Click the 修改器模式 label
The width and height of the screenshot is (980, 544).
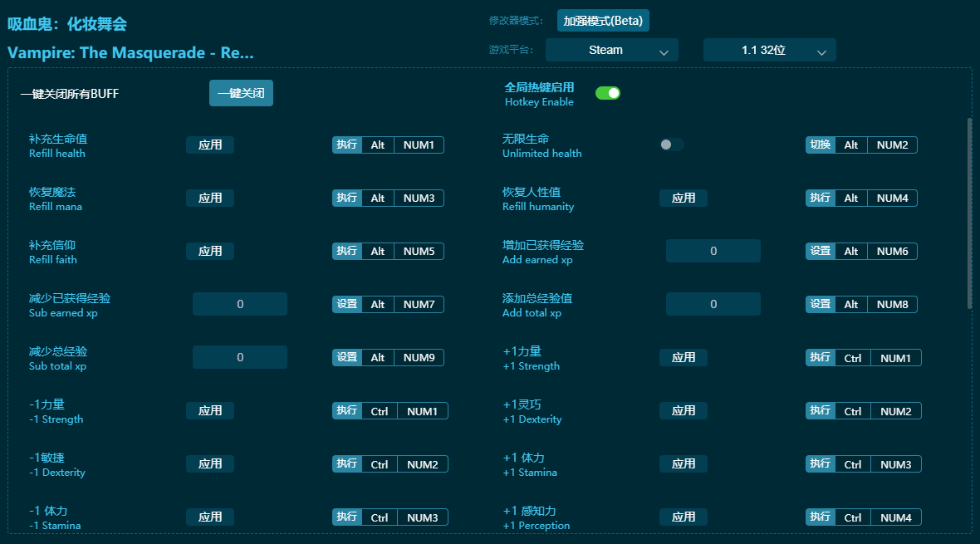[x=517, y=21]
